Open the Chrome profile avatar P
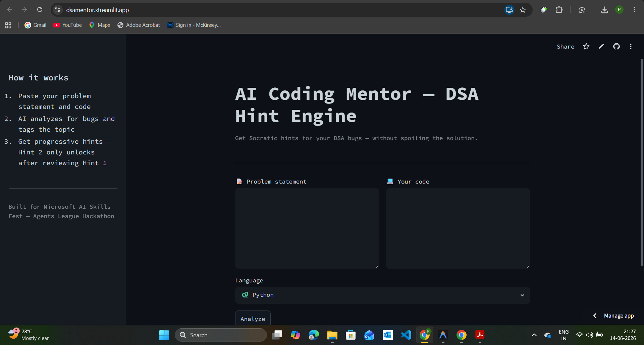Viewport: 644px width, 345px height. (x=619, y=10)
